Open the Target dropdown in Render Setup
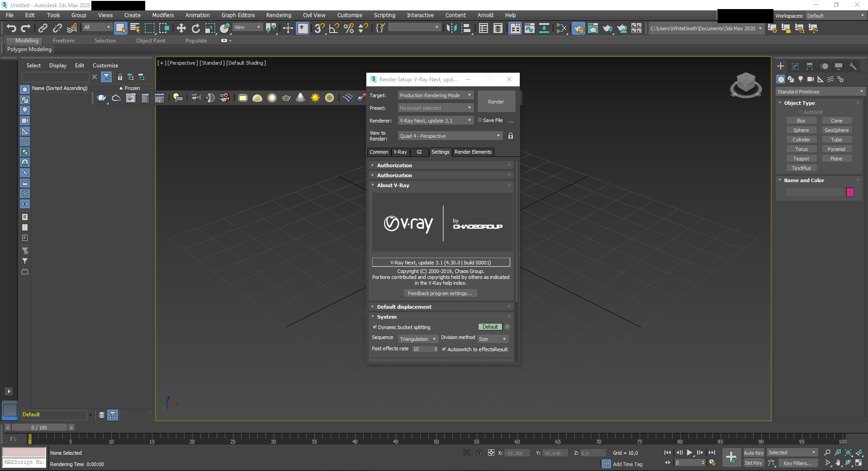868x471 pixels. click(x=436, y=95)
